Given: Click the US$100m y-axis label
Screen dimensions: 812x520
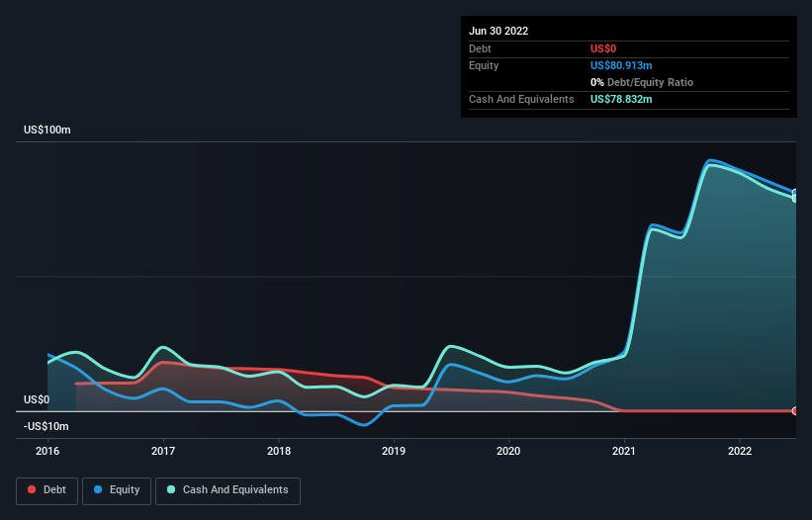Looking at the screenshot, I should click(47, 130).
